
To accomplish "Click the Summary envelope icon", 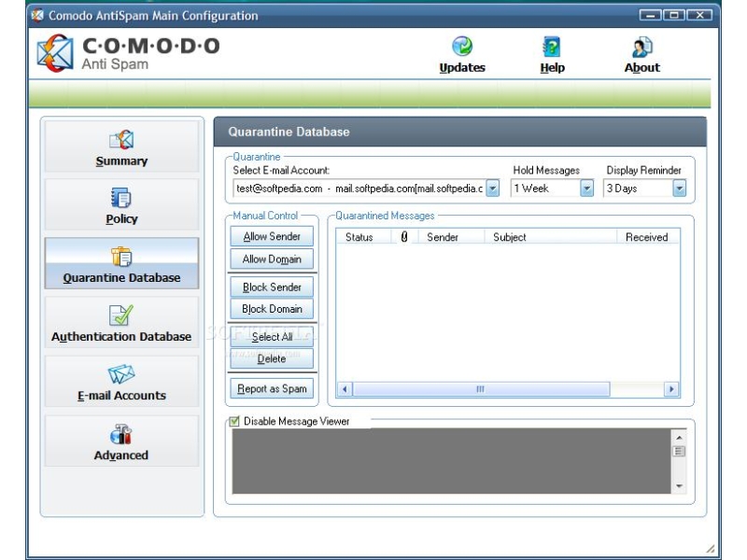I will (121, 139).
